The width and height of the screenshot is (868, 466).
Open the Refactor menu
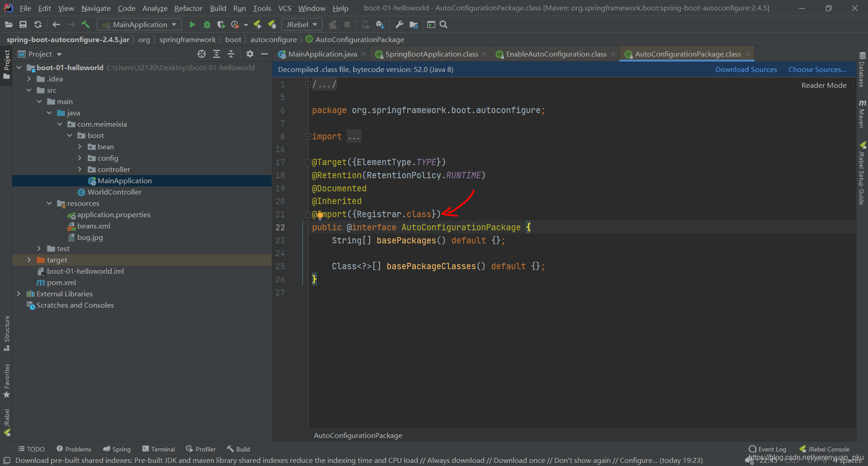(188, 8)
